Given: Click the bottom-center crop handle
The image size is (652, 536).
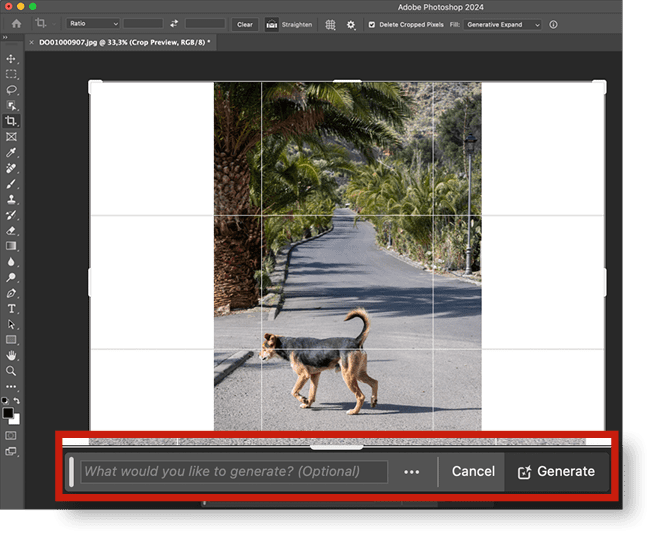Looking at the screenshot, I should 337,447.
